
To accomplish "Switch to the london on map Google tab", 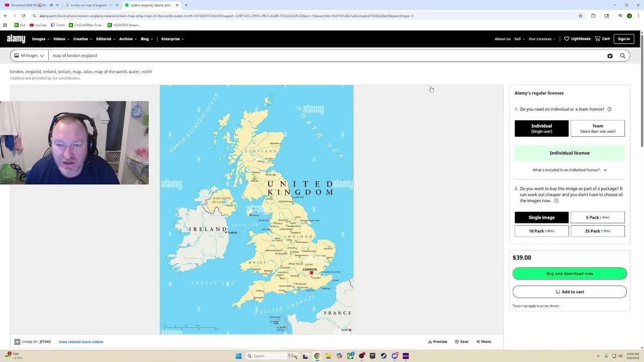I will [x=91, y=5].
